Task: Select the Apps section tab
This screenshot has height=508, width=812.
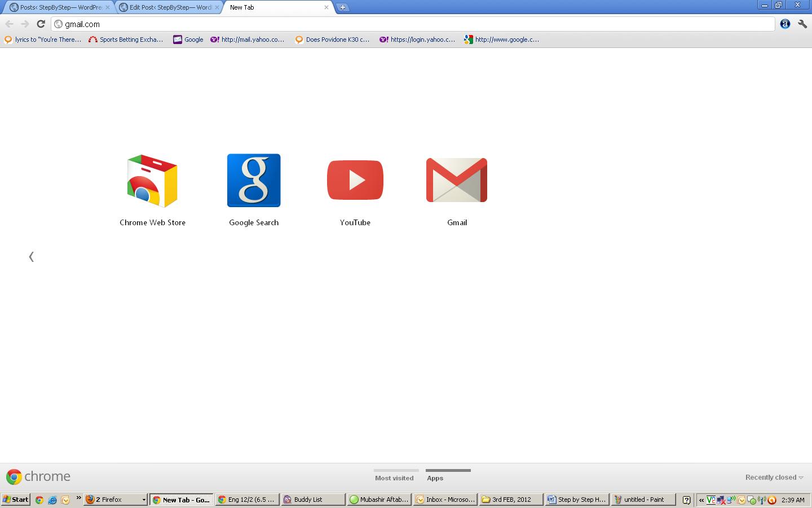Action: coord(435,478)
